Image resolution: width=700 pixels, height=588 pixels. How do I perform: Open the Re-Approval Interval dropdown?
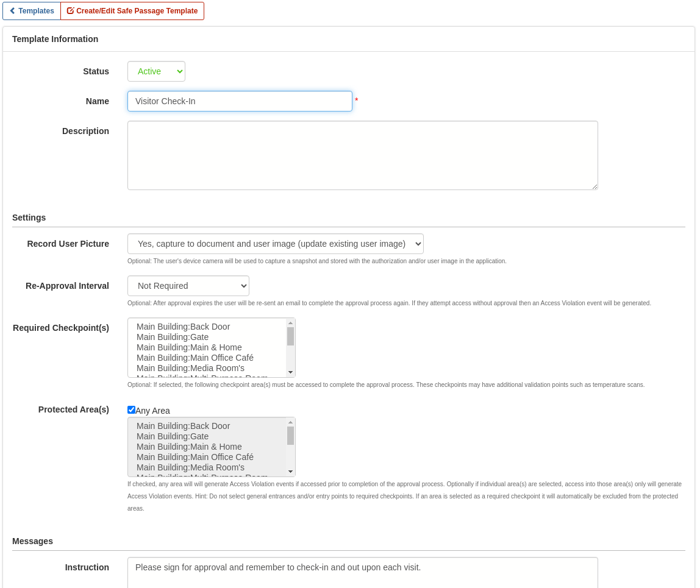pyautogui.click(x=188, y=285)
